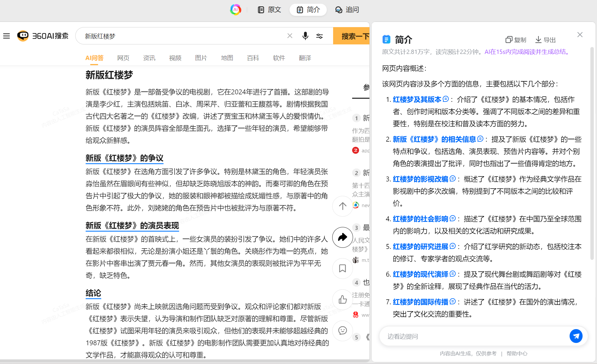The height and width of the screenshot is (364, 597).
Task: Click the 新版《红楼梦》的争议 heading link
Action: tap(125, 158)
